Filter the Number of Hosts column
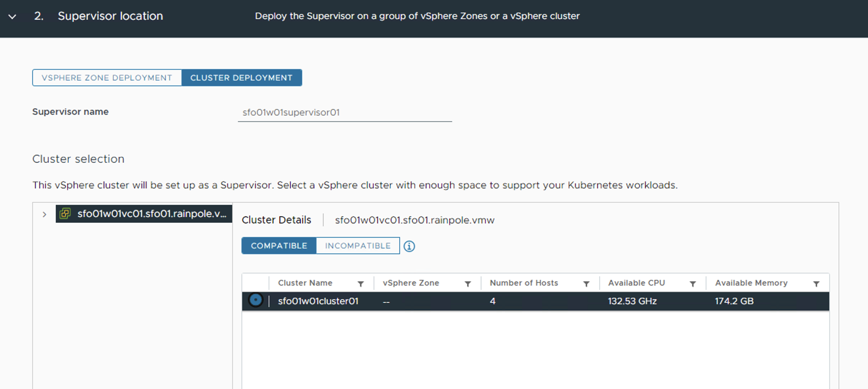Viewport: 868px width, 389px height. [x=586, y=284]
